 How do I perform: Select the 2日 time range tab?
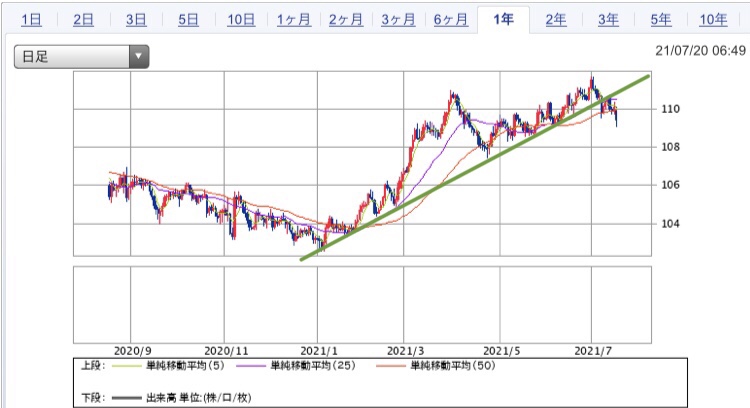(83, 20)
